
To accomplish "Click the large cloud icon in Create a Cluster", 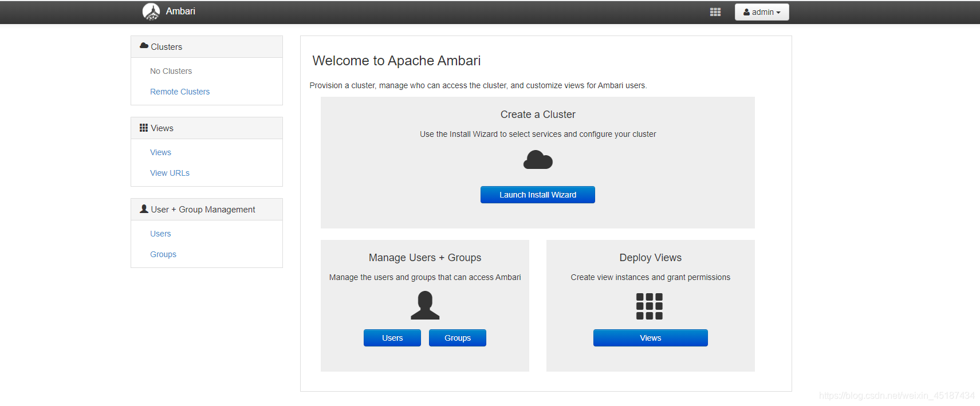I will (538, 160).
